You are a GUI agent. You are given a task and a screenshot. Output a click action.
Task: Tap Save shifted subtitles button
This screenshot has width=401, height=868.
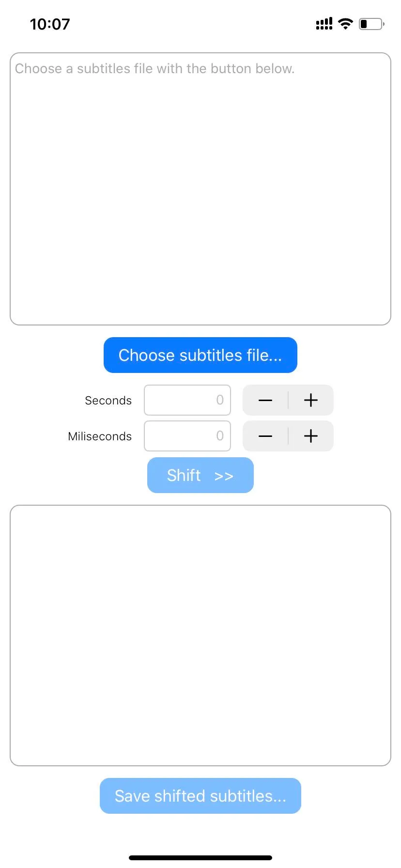(x=200, y=796)
